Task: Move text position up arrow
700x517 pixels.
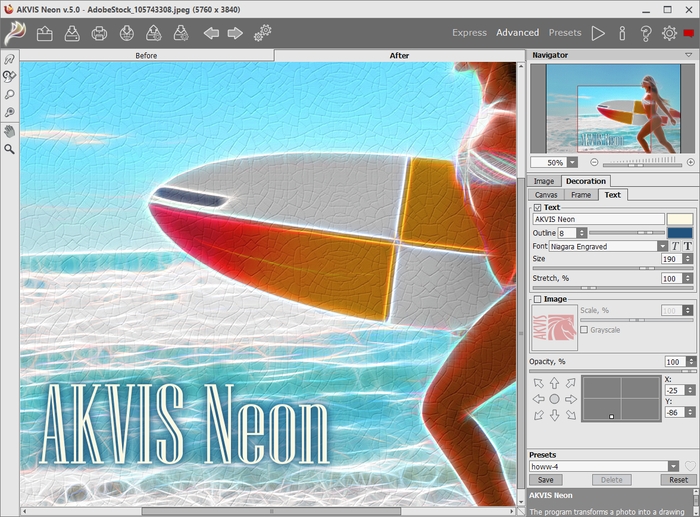Action: click(x=554, y=383)
